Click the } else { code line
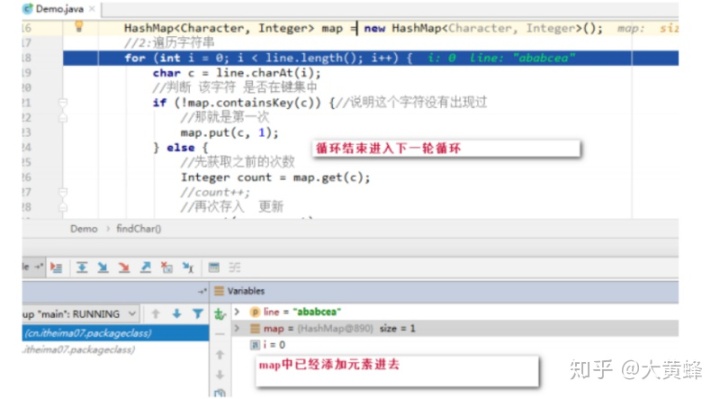This screenshot has height=399, width=720. (180, 148)
